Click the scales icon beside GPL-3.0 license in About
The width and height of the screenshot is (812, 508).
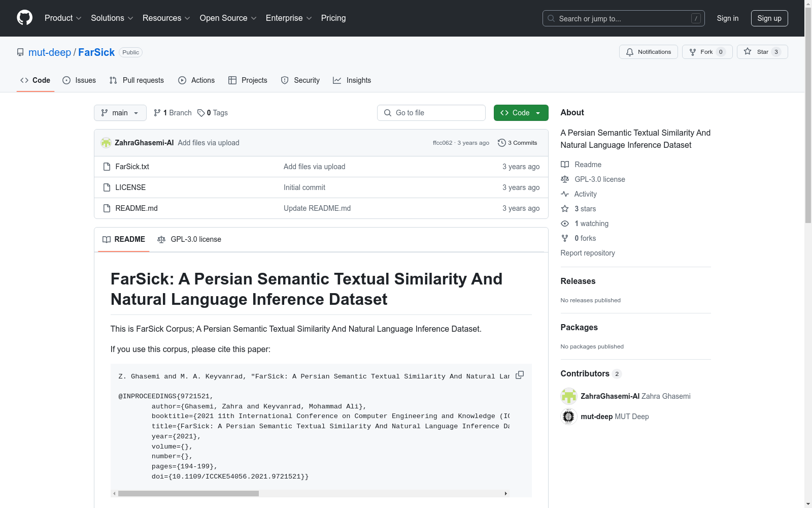click(x=565, y=179)
